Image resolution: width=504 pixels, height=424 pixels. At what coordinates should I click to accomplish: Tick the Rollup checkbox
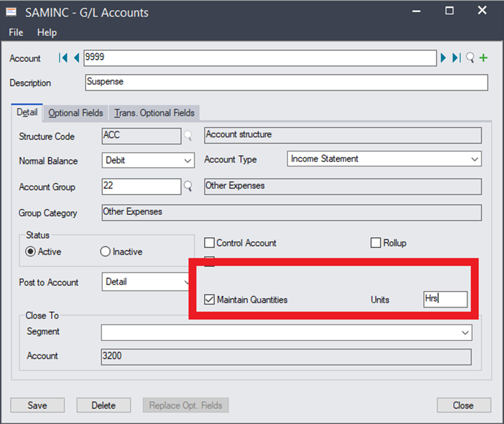376,243
